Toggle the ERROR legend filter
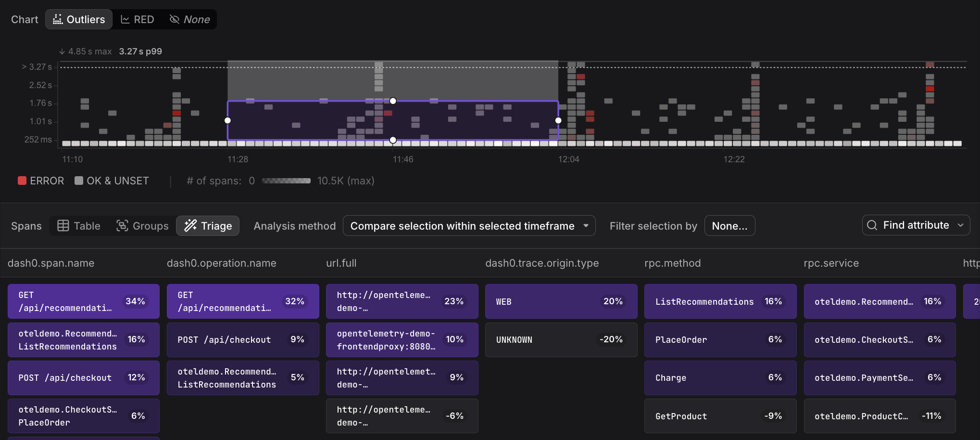Screen dimensions: 980x440 pyautogui.click(x=41, y=181)
